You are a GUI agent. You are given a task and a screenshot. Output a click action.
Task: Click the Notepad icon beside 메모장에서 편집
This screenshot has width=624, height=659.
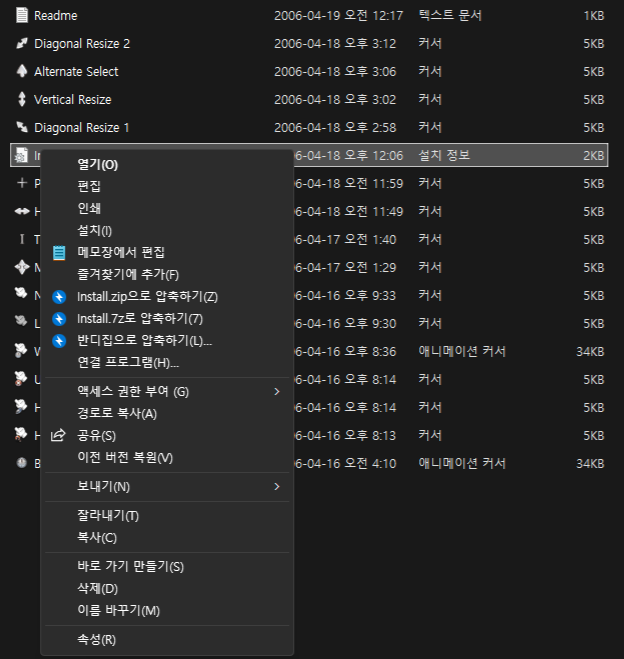(59, 252)
